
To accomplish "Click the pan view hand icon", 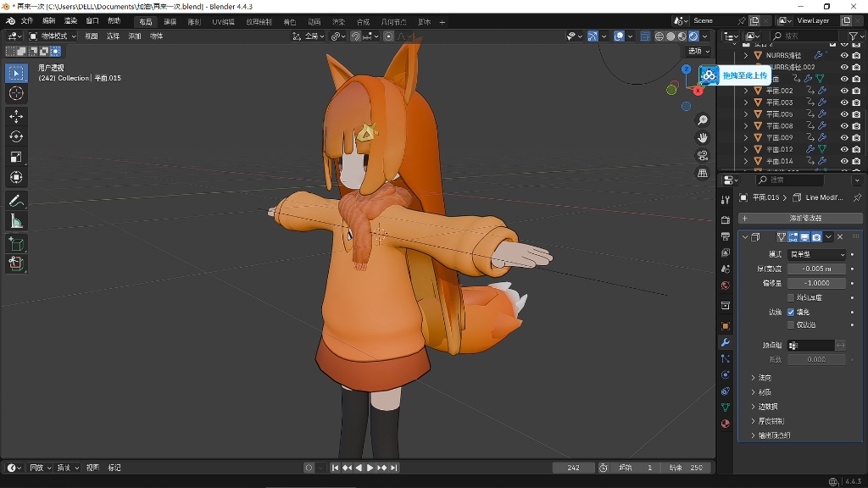I will (703, 138).
